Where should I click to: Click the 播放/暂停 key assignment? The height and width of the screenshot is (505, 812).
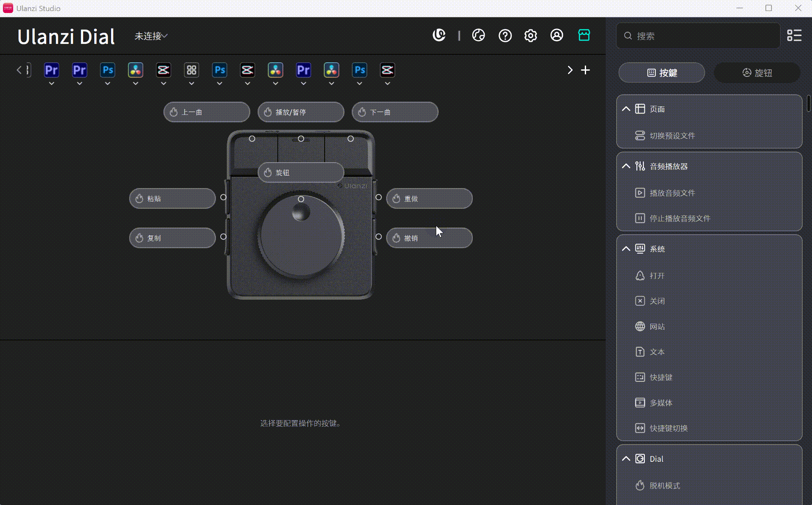point(301,112)
